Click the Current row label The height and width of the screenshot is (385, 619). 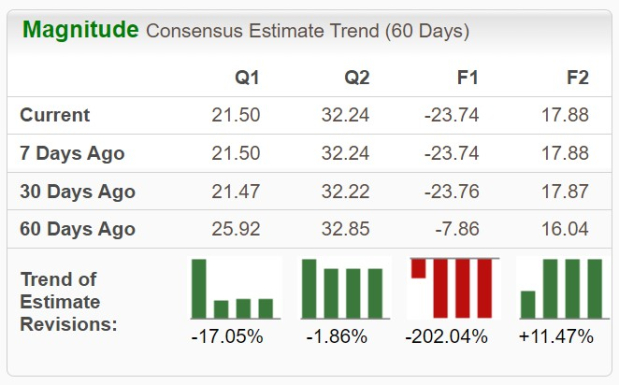coord(55,115)
